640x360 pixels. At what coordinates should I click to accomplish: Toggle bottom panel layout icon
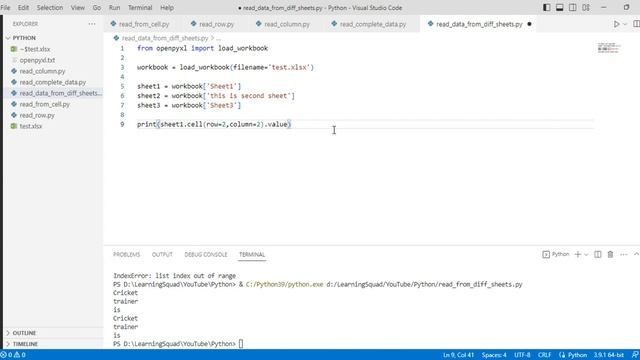tap(560, 7)
